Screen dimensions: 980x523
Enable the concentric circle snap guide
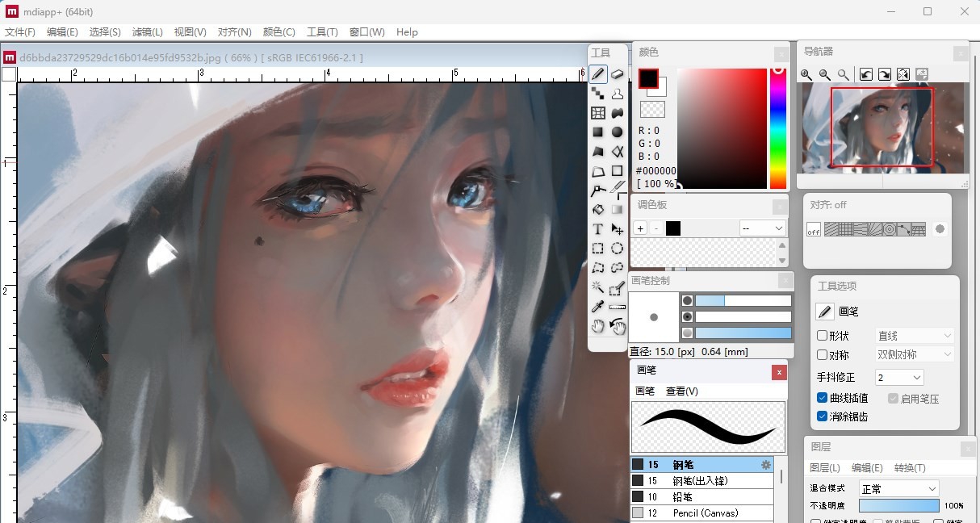[x=890, y=229]
